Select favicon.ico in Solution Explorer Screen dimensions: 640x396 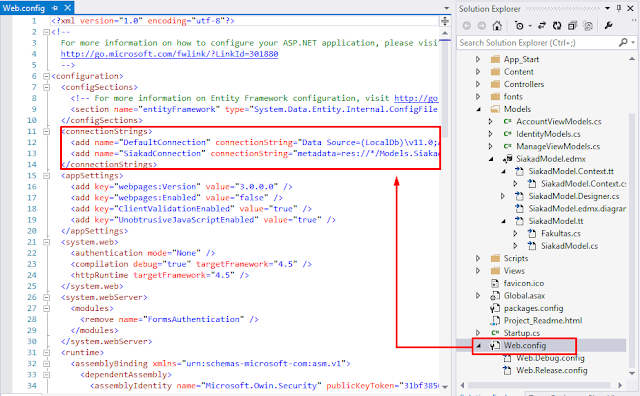[x=524, y=283]
